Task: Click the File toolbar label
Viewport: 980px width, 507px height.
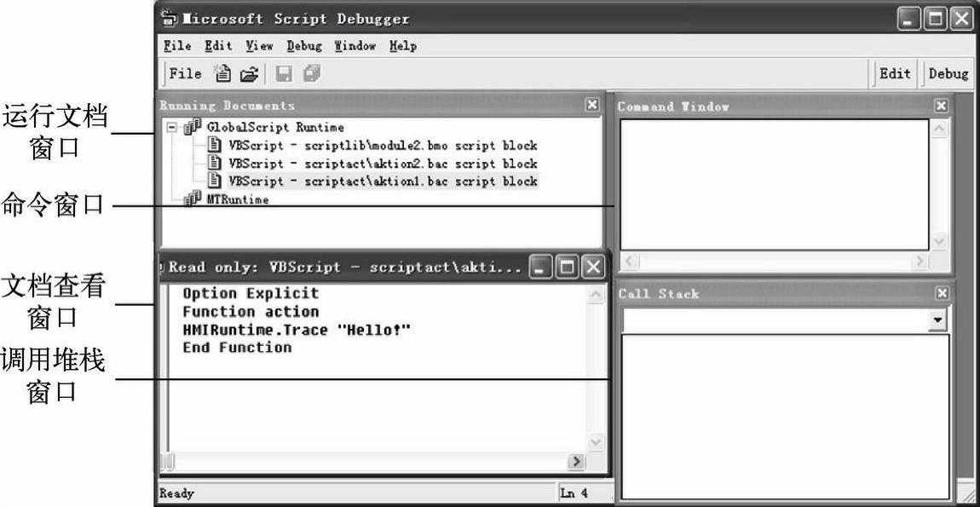Action: [186, 74]
